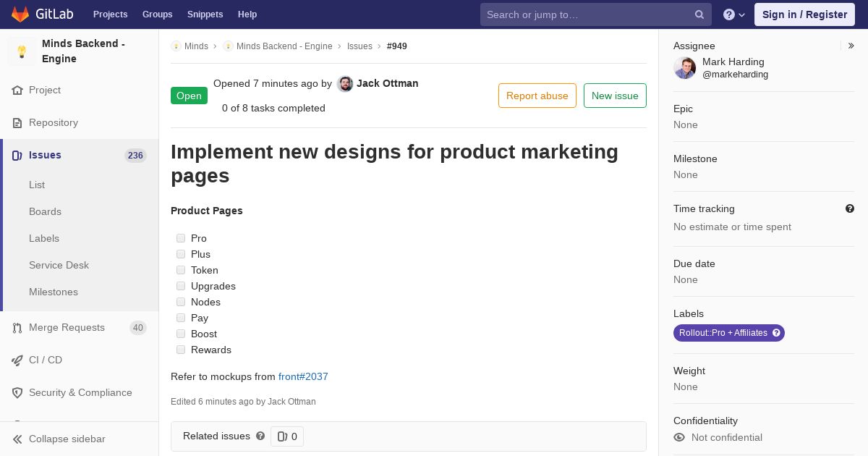This screenshot has height=456, width=868.
Task: Click Jack Ottman's avatar image
Action: pyautogui.click(x=345, y=84)
